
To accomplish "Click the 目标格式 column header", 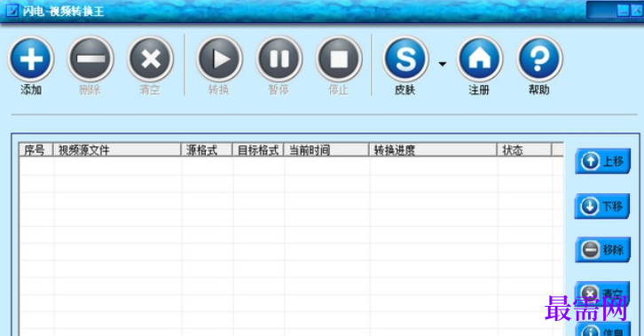I will coord(258,150).
